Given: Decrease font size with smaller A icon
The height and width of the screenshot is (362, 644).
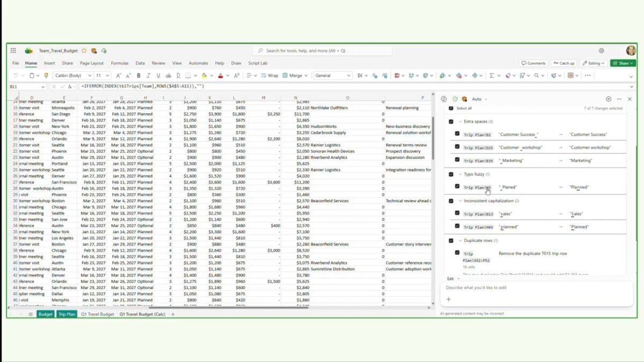Looking at the screenshot, I should [129, 76].
